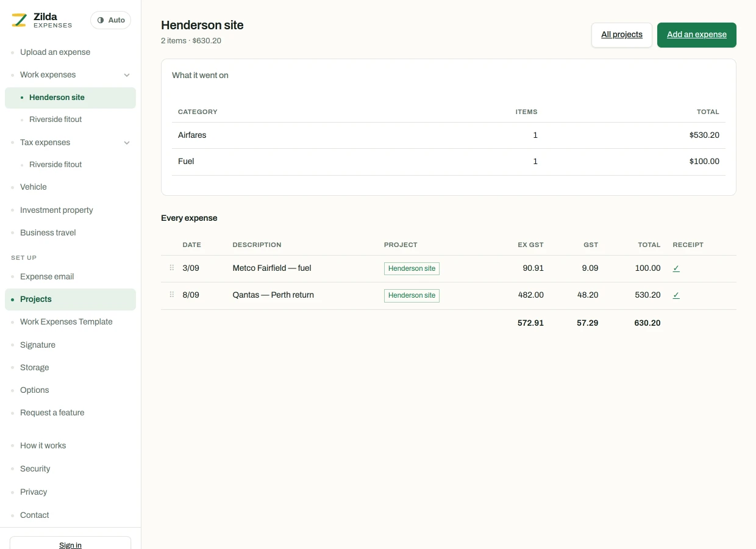
Task: Select the Airfares category row
Action: point(449,135)
